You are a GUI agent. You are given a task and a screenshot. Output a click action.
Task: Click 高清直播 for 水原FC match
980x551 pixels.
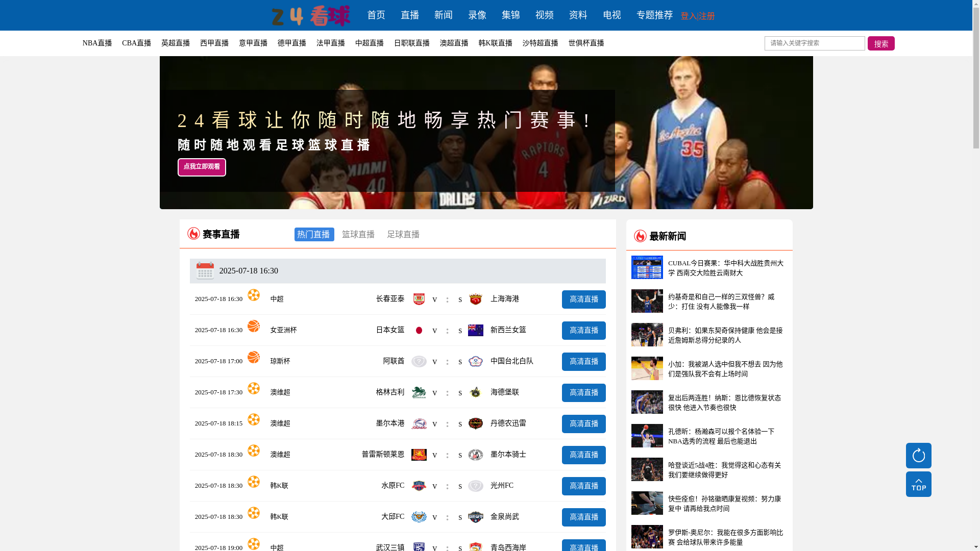(x=584, y=486)
